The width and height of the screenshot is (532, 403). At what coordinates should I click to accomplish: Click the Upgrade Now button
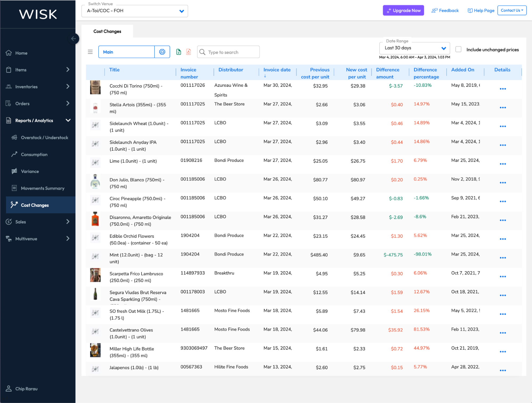[x=403, y=10]
